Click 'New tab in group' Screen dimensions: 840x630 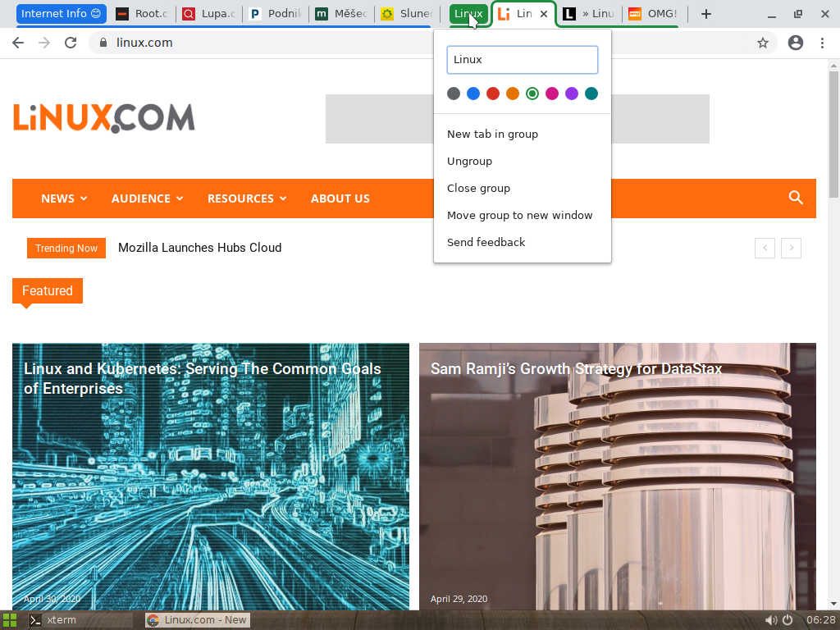tap(493, 134)
